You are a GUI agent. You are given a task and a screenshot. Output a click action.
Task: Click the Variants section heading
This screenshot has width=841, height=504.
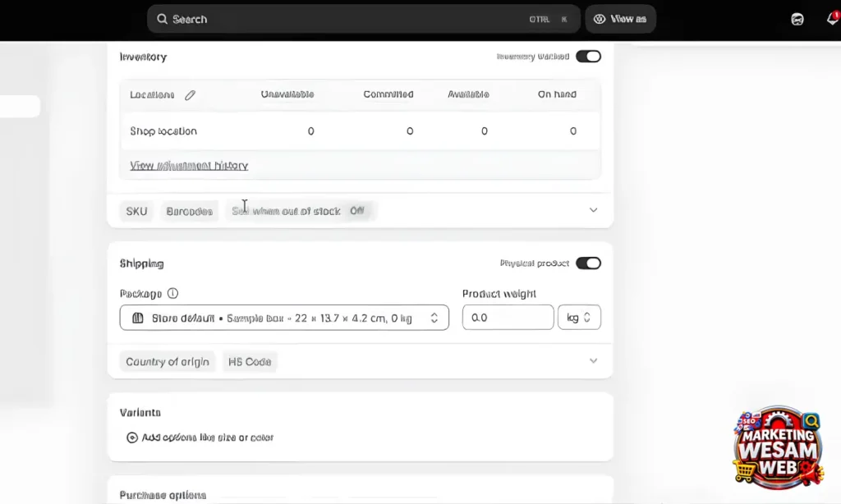140,412
